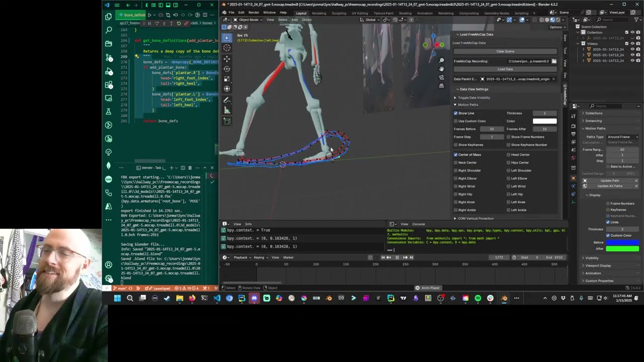Screen dimensions: 644x362
Task: Select the Move tool in Blender toolbar
Action: pyautogui.click(x=227, y=58)
